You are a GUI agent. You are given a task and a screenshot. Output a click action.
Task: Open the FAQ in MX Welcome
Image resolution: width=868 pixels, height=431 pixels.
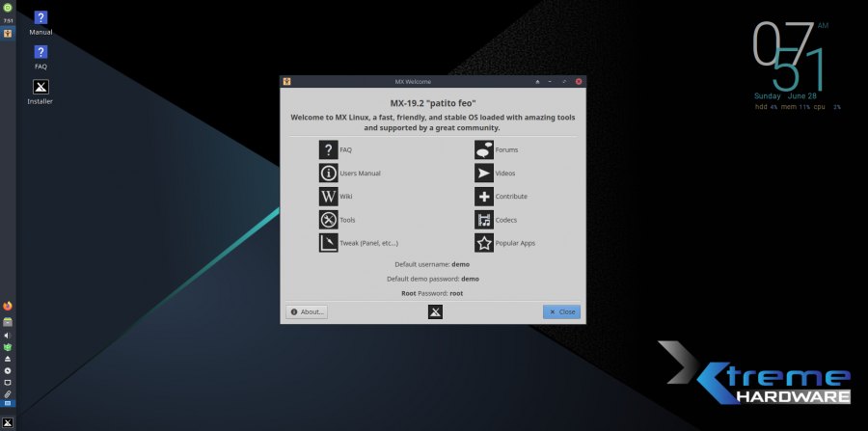click(x=329, y=150)
